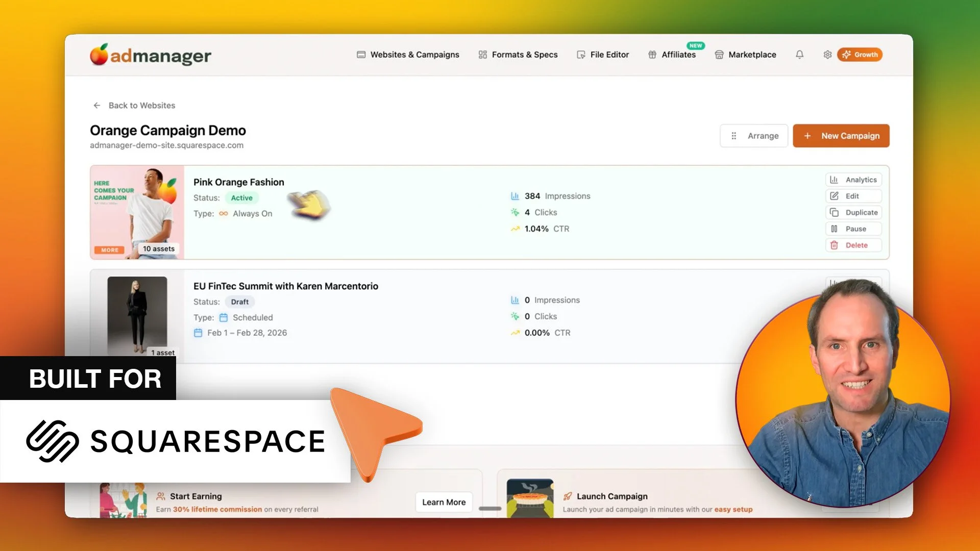Expand the 10 assets preview

[159, 248]
